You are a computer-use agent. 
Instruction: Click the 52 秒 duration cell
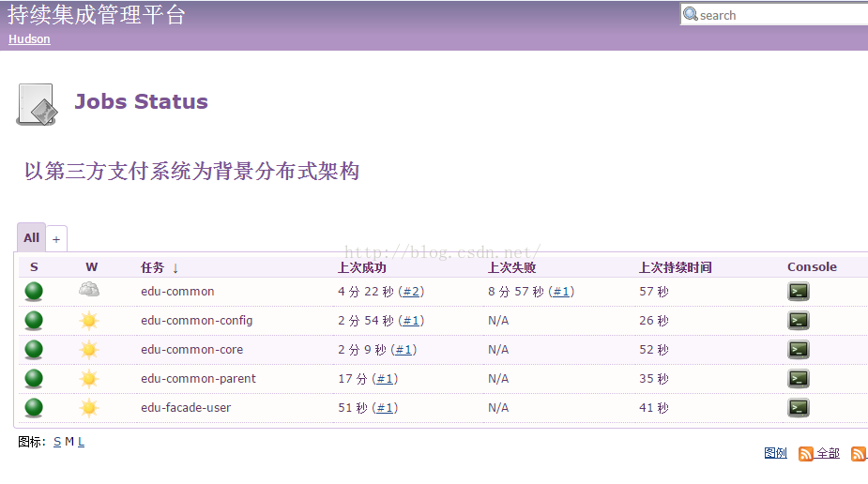pyautogui.click(x=654, y=350)
